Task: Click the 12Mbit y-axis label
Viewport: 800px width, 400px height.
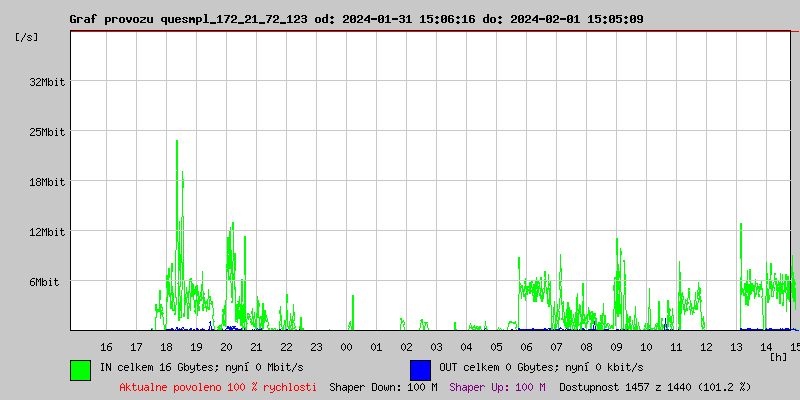Action: point(47,232)
